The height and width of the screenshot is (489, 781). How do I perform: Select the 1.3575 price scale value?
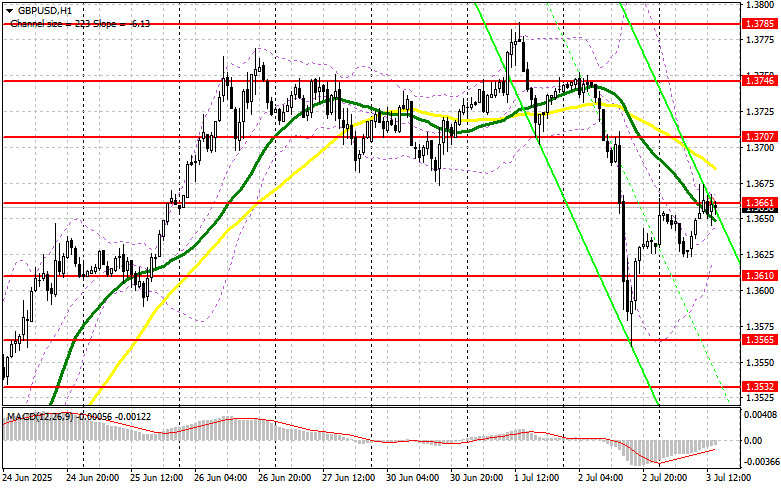760,327
